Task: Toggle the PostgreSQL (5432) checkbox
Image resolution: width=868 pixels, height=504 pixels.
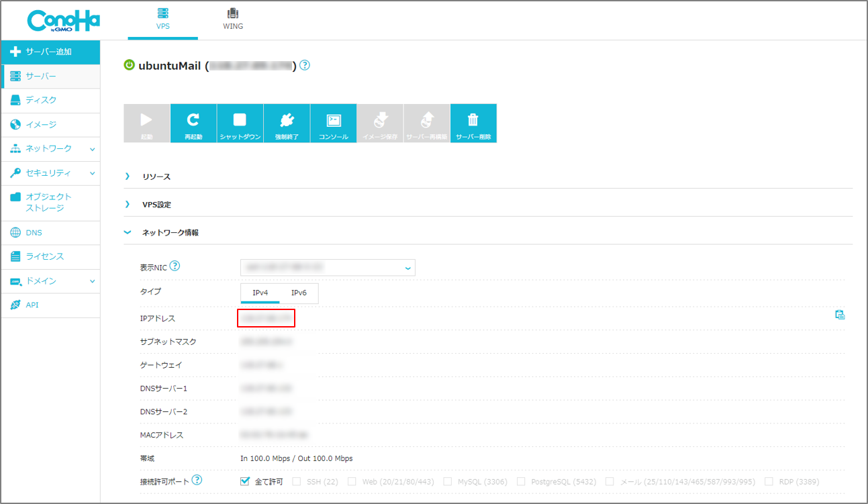Action: coord(521,481)
